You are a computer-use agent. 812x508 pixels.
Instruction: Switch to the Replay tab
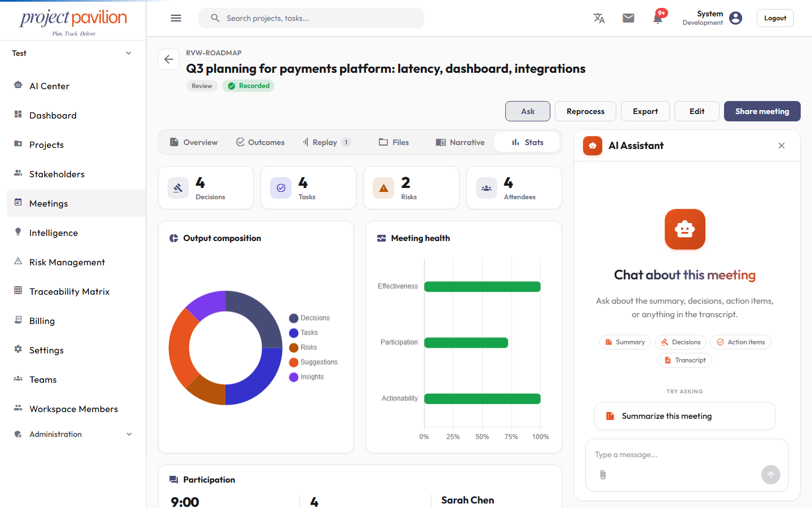point(327,142)
